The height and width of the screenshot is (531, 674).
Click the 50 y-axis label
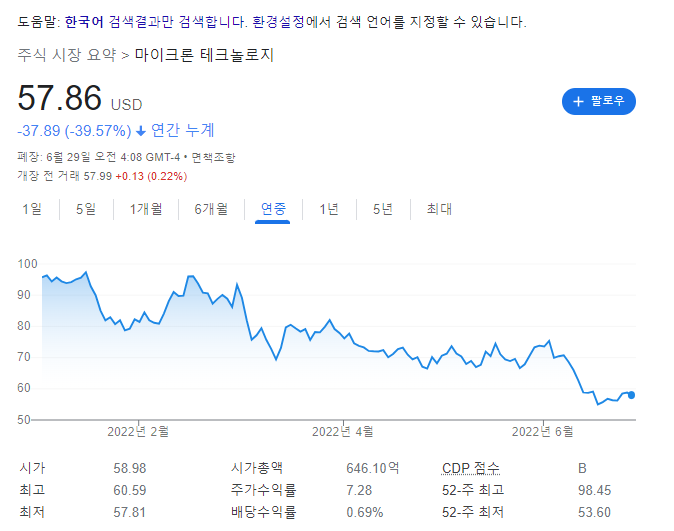(x=24, y=420)
